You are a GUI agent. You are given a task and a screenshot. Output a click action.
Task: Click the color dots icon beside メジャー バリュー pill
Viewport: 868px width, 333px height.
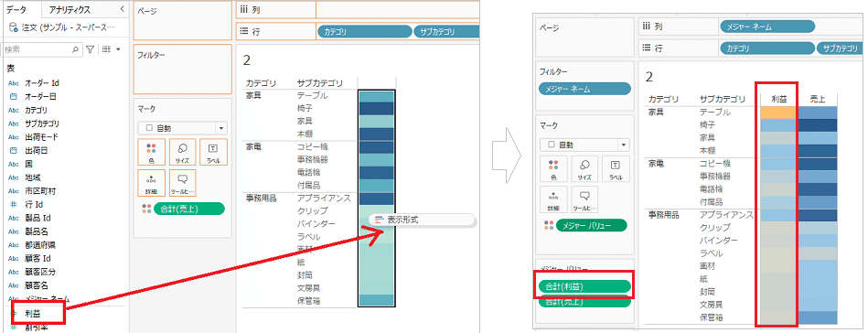pyautogui.click(x=548, y=226)
